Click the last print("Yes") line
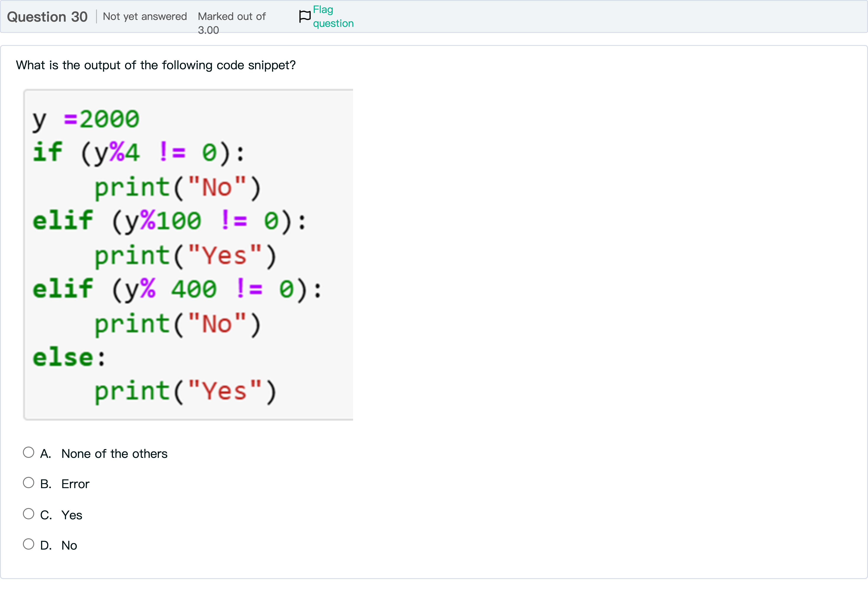The height and width of the screenshot is (592, 868). tap(185, 391)
